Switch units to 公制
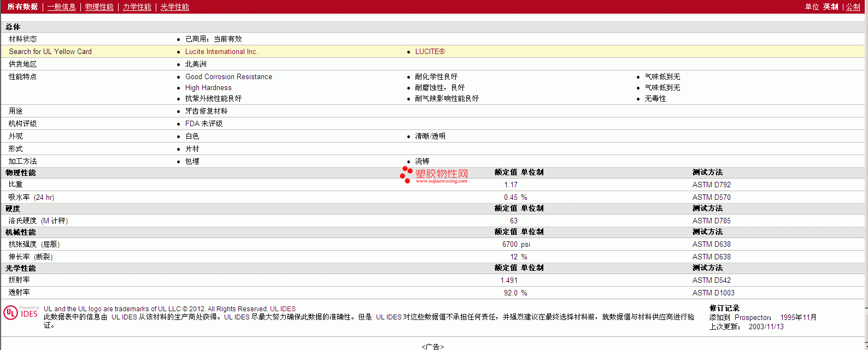868x350 pixels. click(x=853, y=7)
